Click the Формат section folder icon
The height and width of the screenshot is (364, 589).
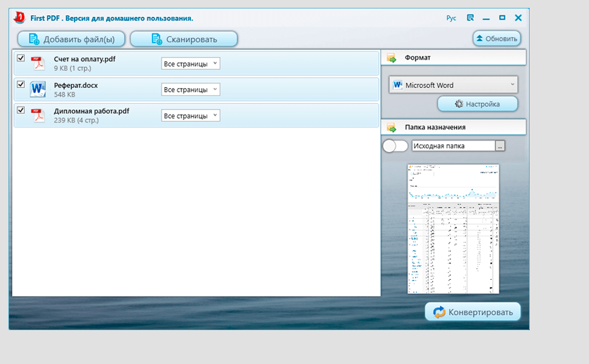pyautogui.click(x=391, y=58)
